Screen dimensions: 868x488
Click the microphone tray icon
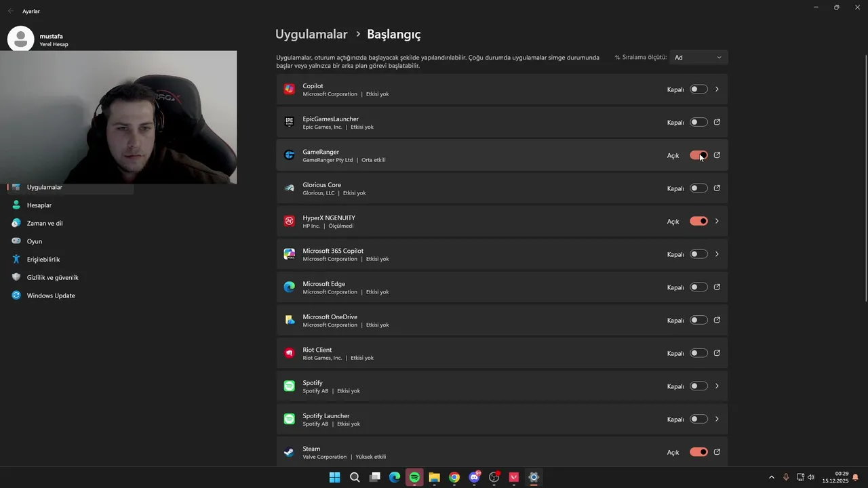(x=786, y=477)
